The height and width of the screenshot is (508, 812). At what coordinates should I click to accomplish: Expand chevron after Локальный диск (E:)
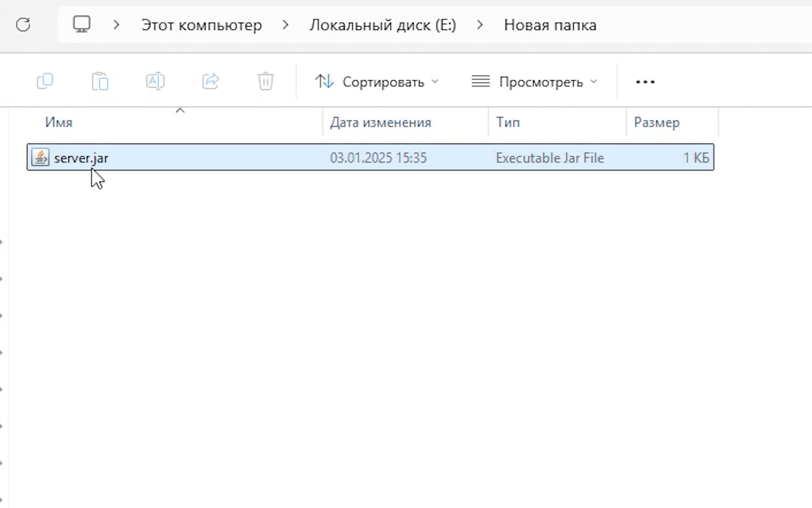tap(479, 25)
